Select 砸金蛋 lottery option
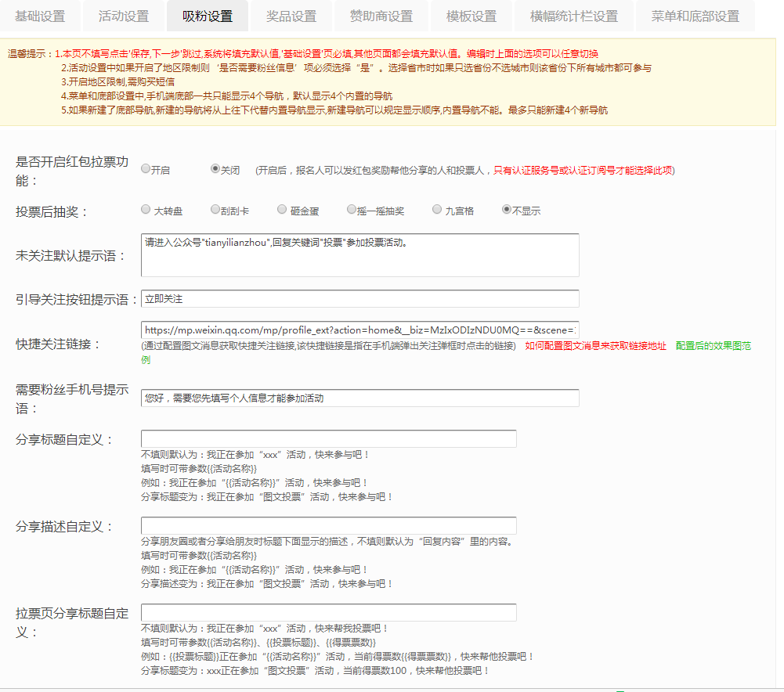This screenshot has height=692, width=784. pyautogui.click(x=282, y=210)
